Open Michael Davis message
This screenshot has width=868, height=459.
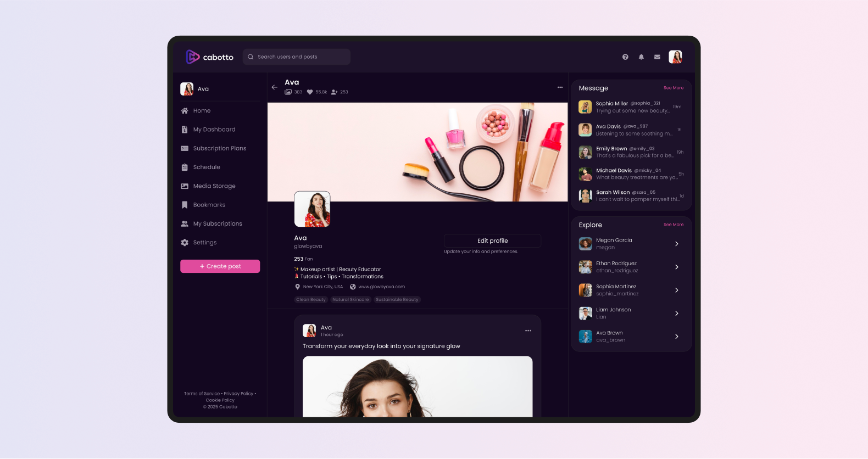tap(631, 174)
